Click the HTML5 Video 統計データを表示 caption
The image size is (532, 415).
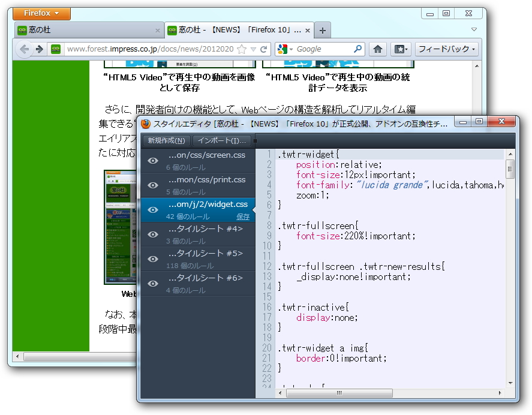click(x=338, y=83)
